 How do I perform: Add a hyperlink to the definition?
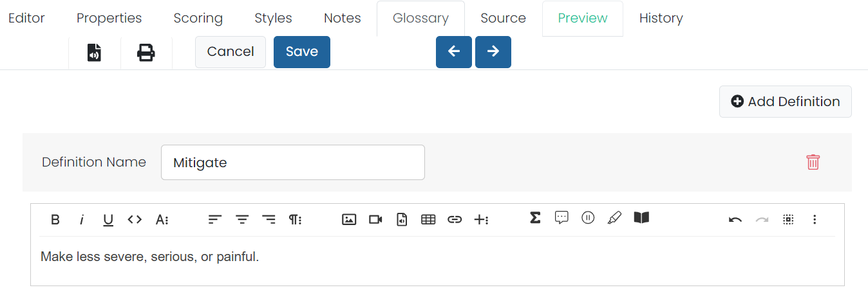[455, 219]
